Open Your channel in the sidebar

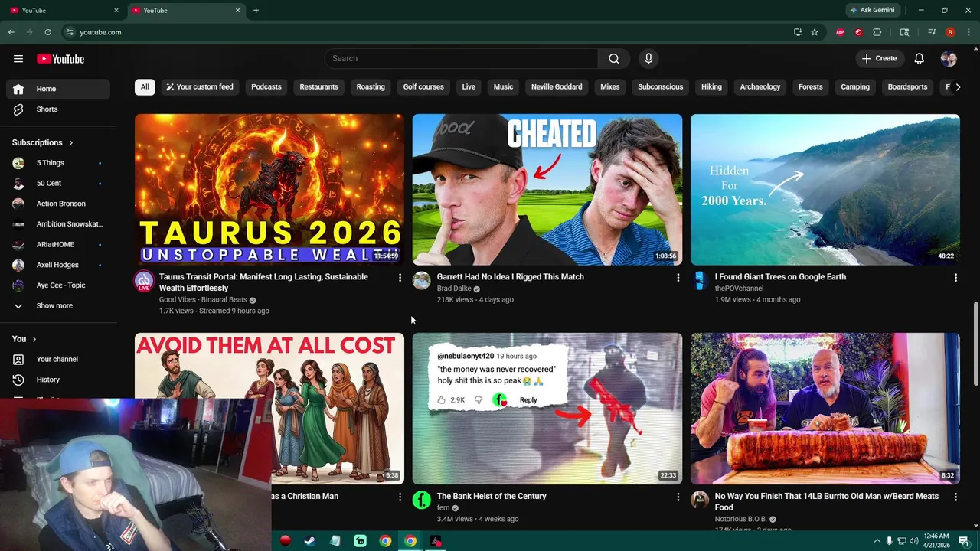click(x=58, y=359)
